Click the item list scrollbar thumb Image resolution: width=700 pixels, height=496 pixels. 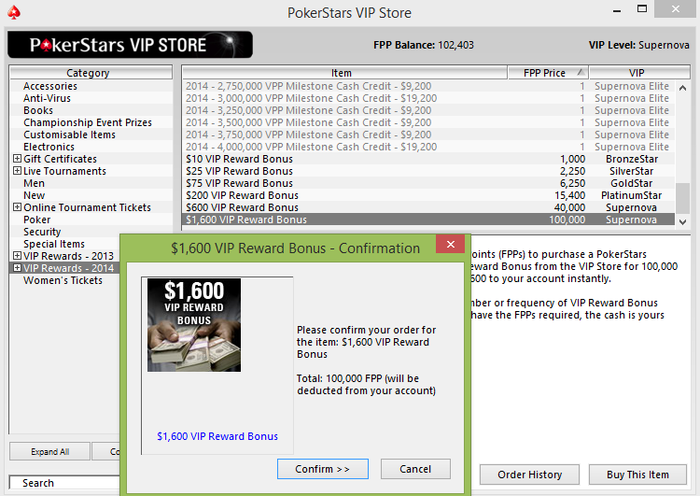click(683, 198)
